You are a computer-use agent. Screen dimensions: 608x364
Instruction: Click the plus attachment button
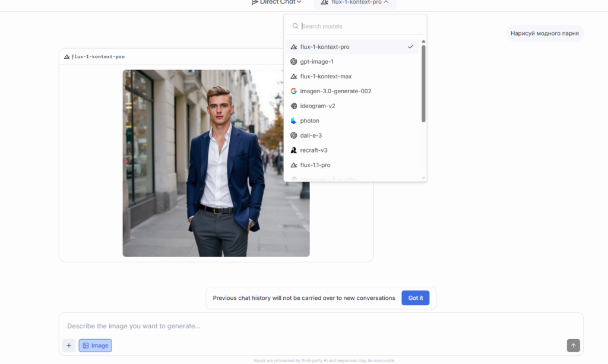[69, 346]
